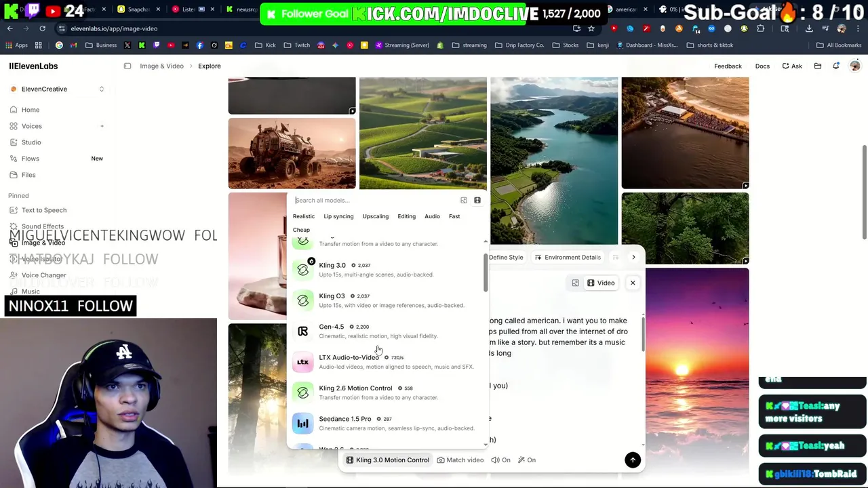Viewport: 868px width, 488px height.
Task: Open the All Bookmarks folder
Action: coord(839,45)
